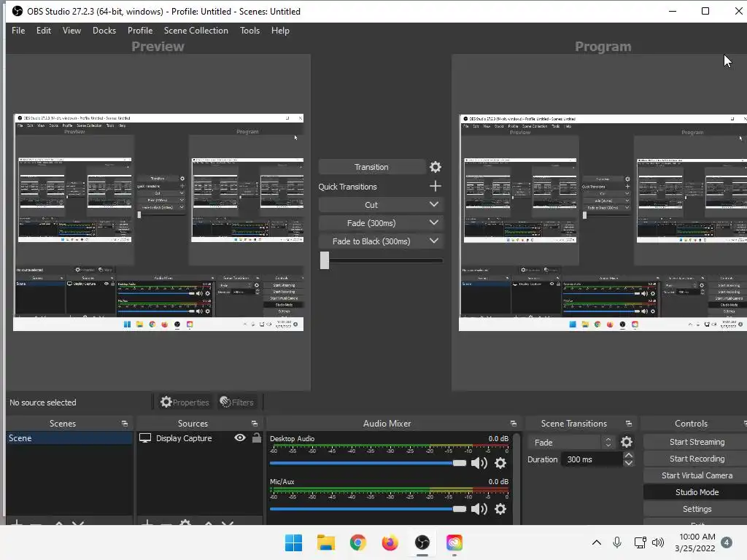747x560 pixels.
Task: Open the Profile menu
Action: click(x=140, y=31)
